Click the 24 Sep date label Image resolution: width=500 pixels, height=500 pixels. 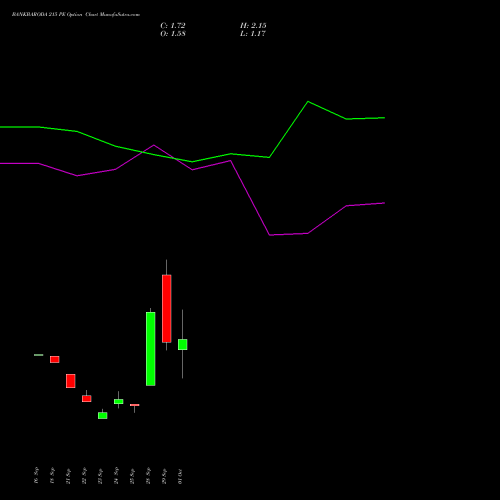pos(116,476)
